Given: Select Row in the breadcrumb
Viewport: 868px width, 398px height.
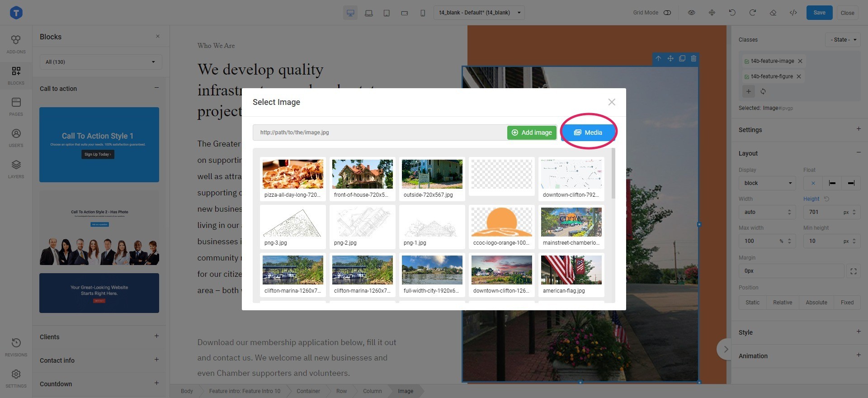Looking at the screenshot, I should click(x=341, y=391).
